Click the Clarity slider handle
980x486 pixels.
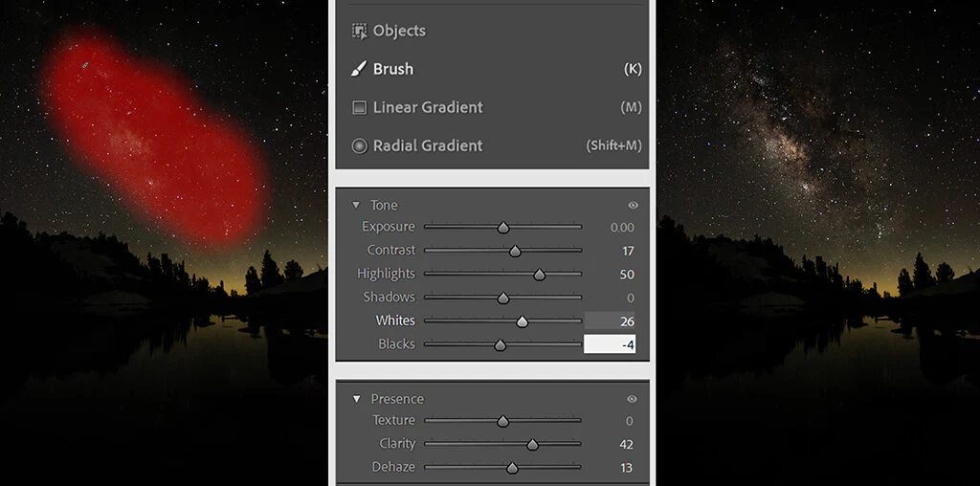532,444
